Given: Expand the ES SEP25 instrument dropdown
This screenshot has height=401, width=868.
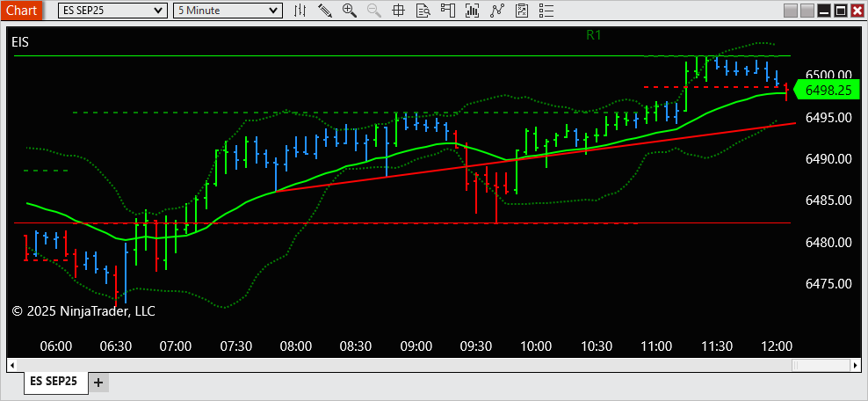Looking at the screenshot, I should pyautogui.click(x=112, y=10).
